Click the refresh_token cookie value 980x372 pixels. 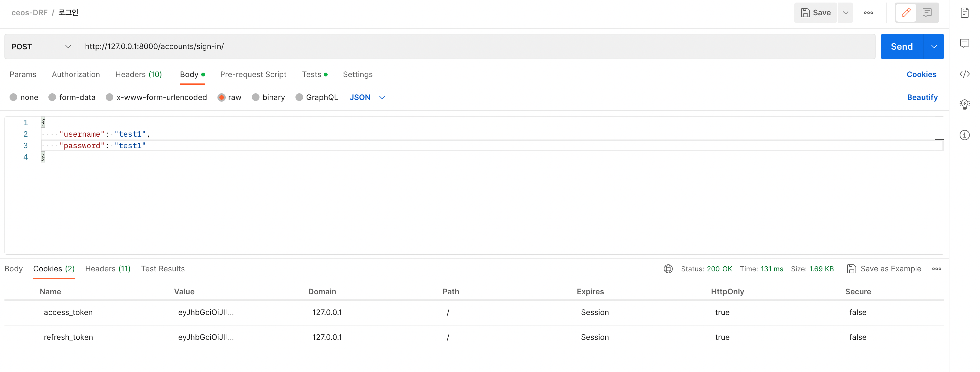point(206,337)
